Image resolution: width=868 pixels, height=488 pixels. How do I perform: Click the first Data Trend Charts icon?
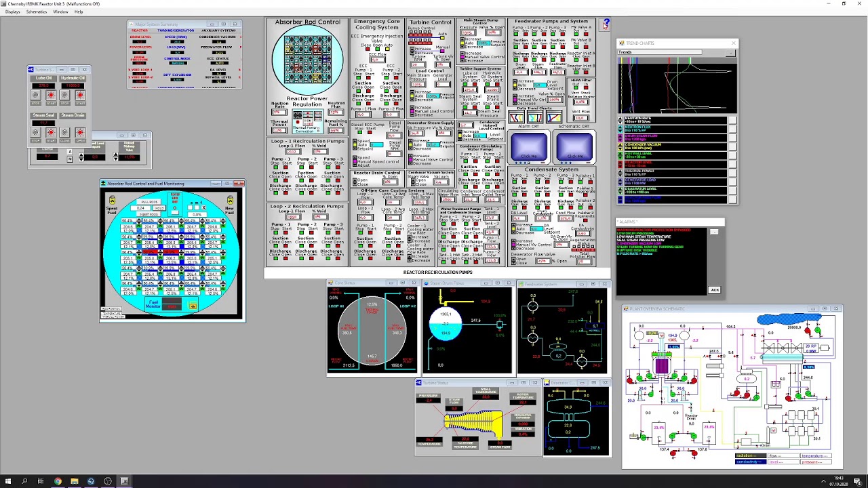point(517,118)
